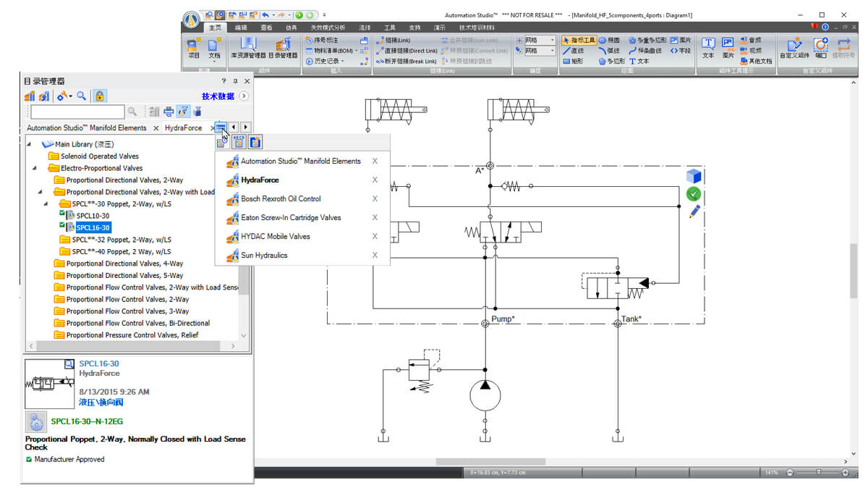Collapse the SPCL**-30 Poppet folder
868x488 pixels.
pyautogui.click(x=47, y=204)
